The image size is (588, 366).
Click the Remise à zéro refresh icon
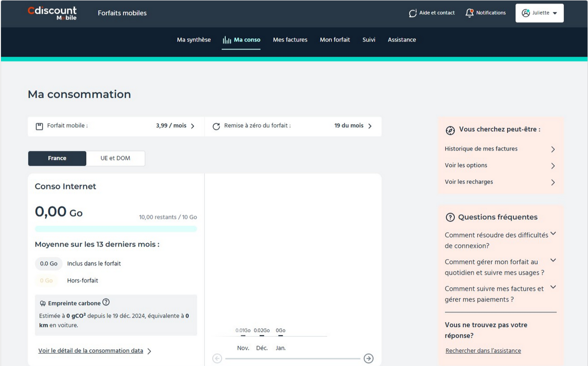click(x=216, y=126)
